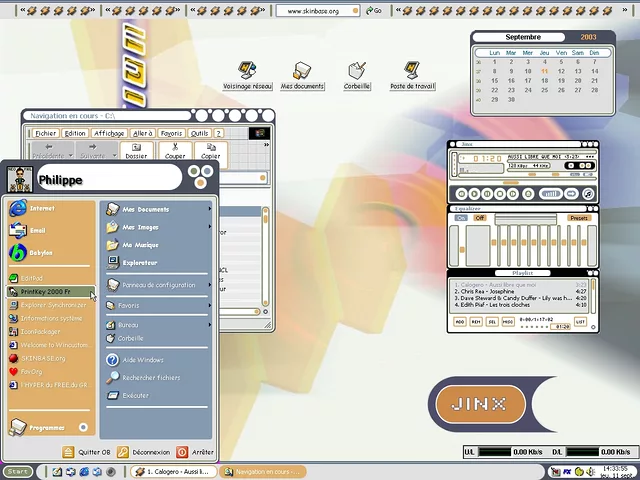
Task: Toggle the playlist LIST button
Action: (580, 322)
